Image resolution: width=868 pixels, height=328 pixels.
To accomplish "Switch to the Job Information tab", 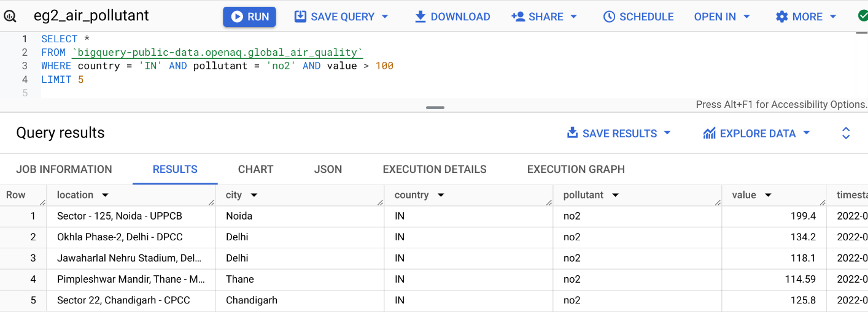I will click(64, 169).
